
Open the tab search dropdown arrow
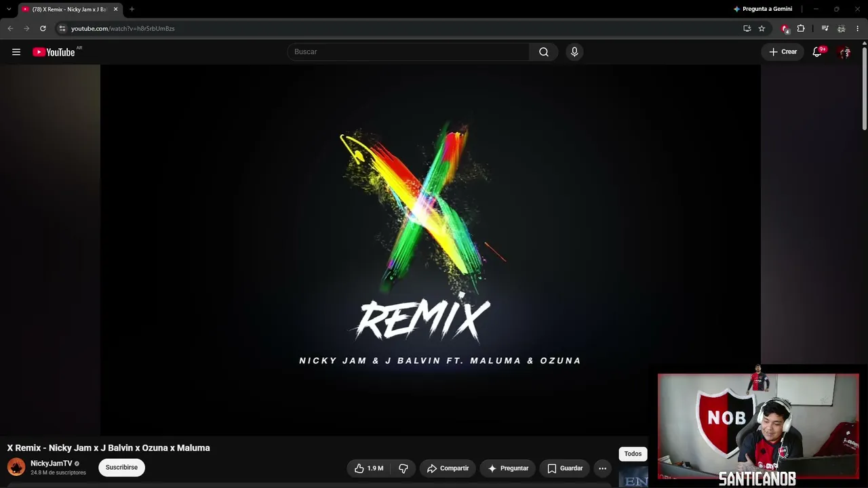(9, 9)
